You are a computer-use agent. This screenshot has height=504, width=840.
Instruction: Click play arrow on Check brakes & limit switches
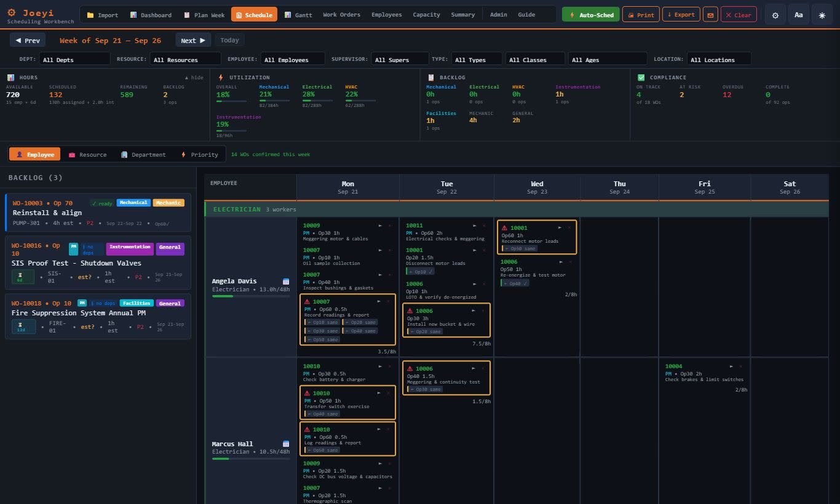pyautogui.click(x=733, y=366)
